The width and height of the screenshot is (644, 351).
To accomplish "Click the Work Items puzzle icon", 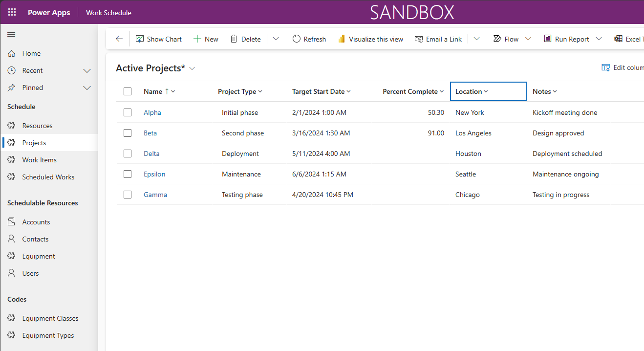I will 12,160.
